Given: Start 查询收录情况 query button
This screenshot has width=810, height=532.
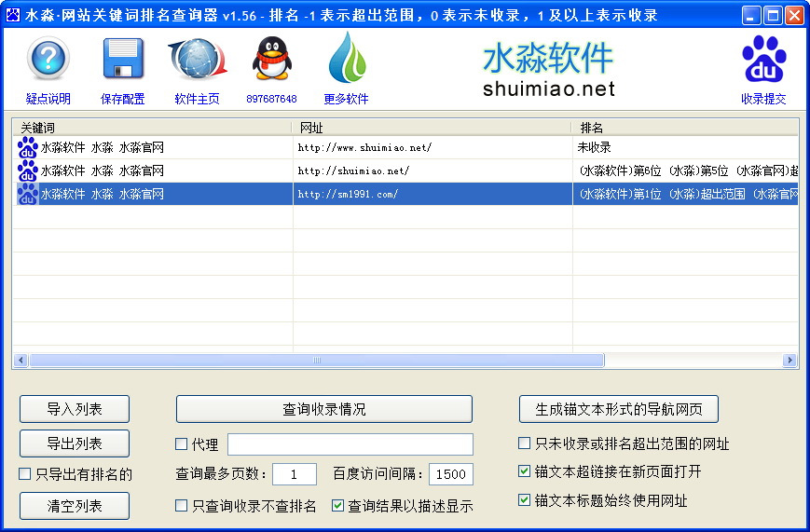Looking at the screenshot, I should 324,409.
